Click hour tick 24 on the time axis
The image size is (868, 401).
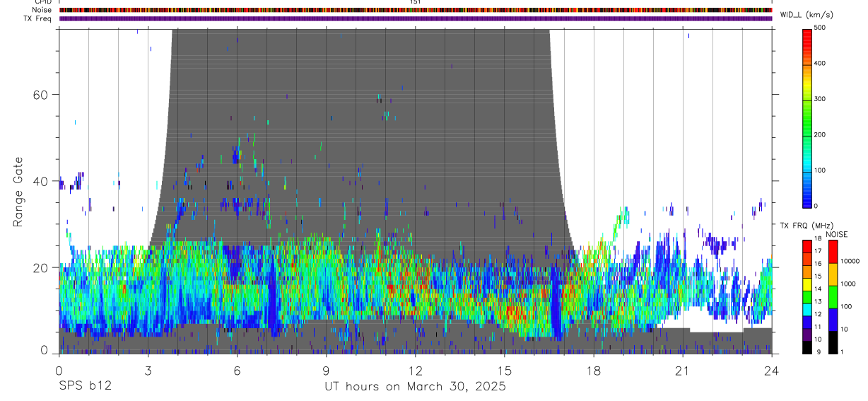[x=771, y=370]
